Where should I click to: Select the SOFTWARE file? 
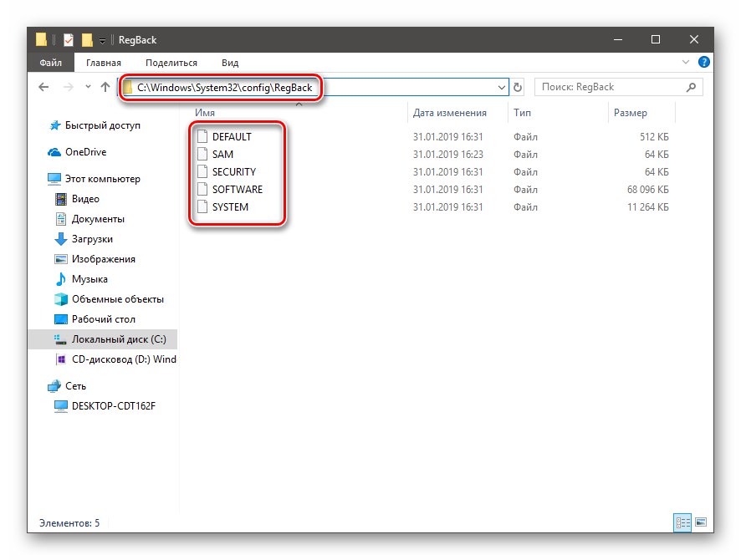tap(237, 190)
